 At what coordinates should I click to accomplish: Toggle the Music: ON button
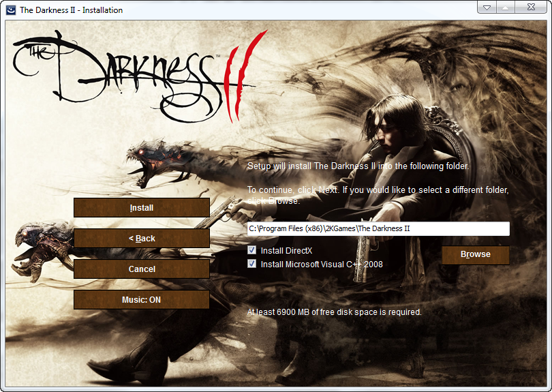click(142, 299)
